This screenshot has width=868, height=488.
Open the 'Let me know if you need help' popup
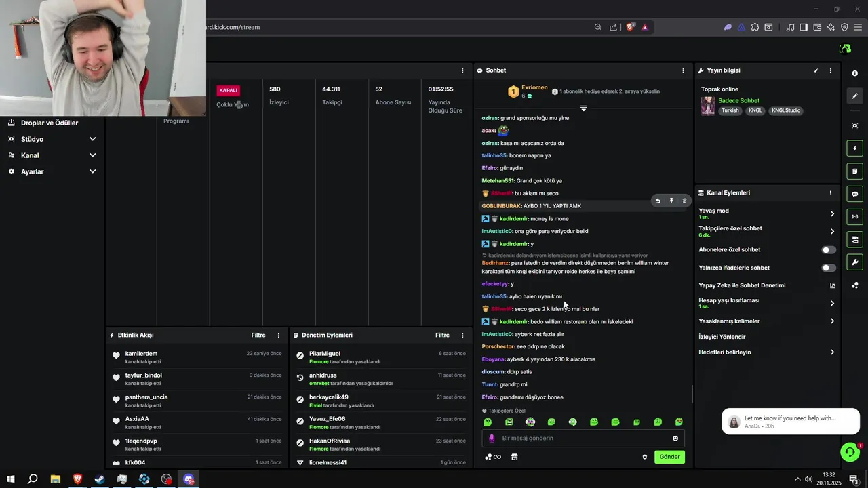tap(791, 422)
